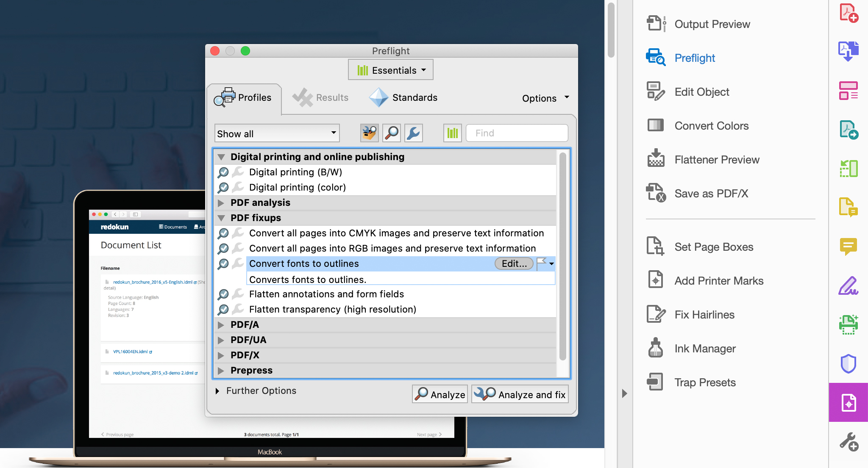This screenshot has width=868, height=468.
Task: Open the Ink Manager tool
Action: [705, 349]
